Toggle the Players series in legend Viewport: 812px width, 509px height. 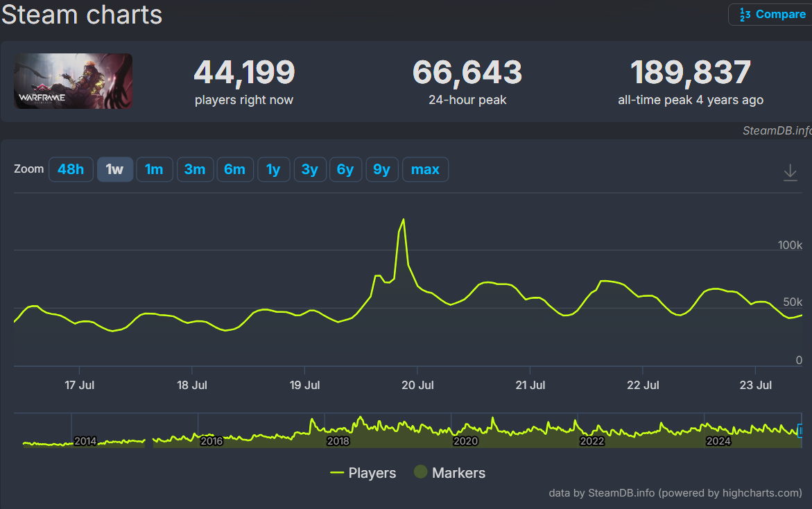coord(363,473)
